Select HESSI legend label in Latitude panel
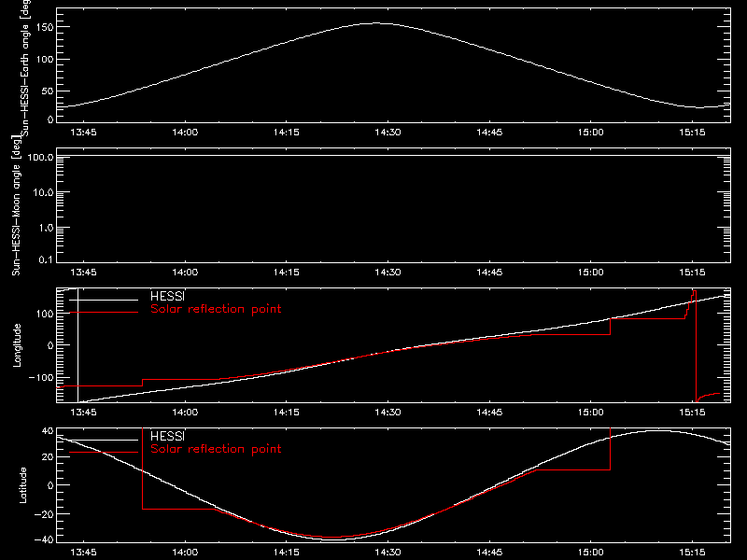This screenshot has height=560, width=747. 167,436
